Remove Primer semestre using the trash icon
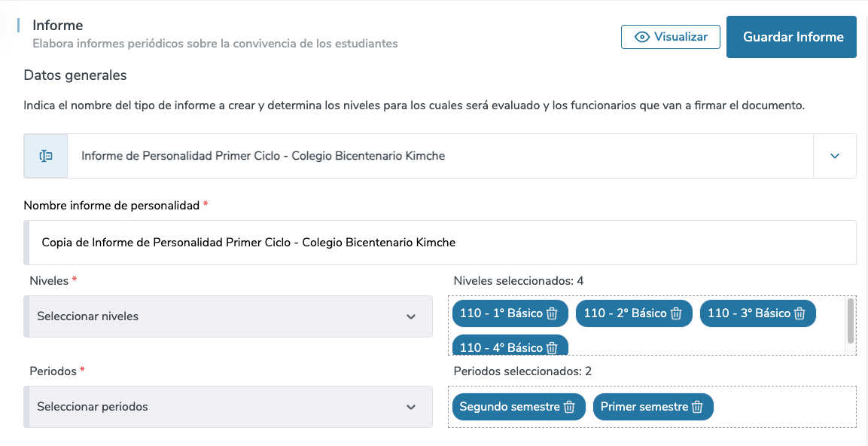 click(x=697, y=407)
